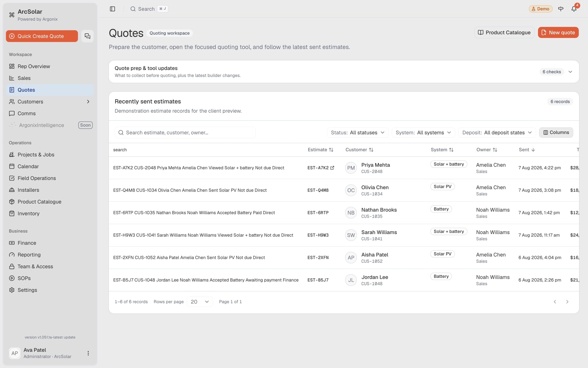The image size is (588, 368).
Task: Open Reporting in the sidebar
Action: 29,255
